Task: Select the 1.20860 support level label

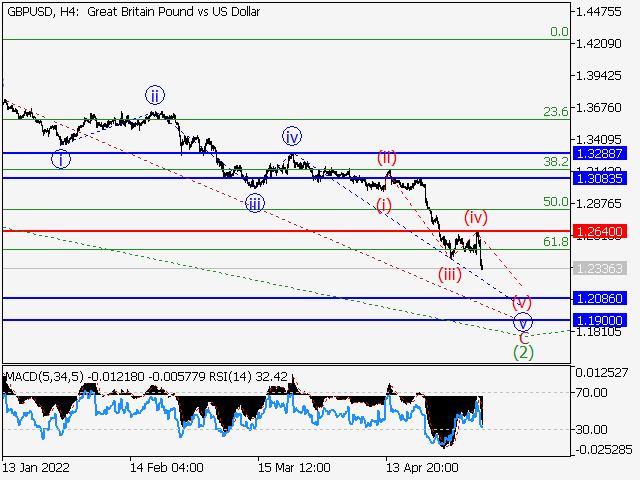Action: (600, 298)
